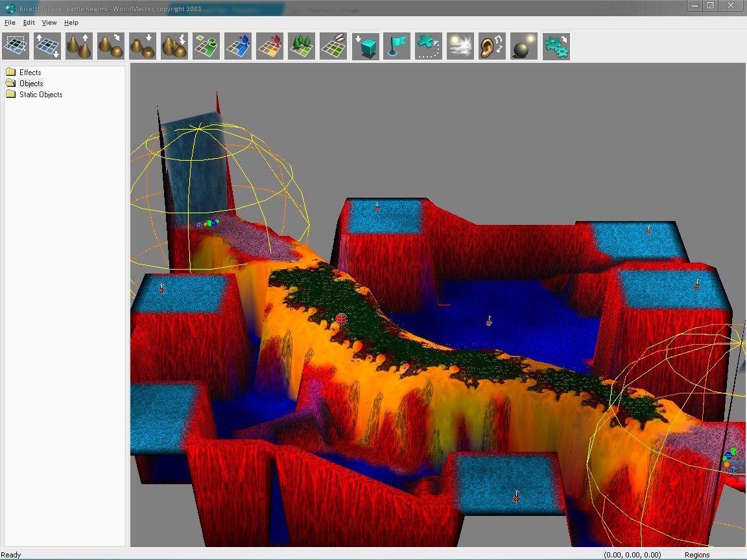Open the Edit menu
747x560 pixels.
point(29,23)
